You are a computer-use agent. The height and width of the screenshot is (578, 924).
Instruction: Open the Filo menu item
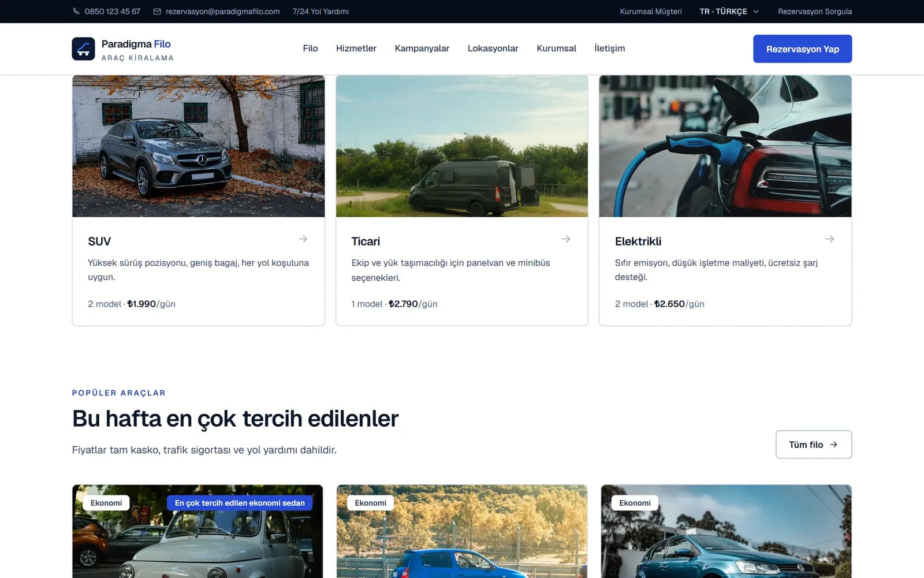pyautogui.click(x=310, y=49)
